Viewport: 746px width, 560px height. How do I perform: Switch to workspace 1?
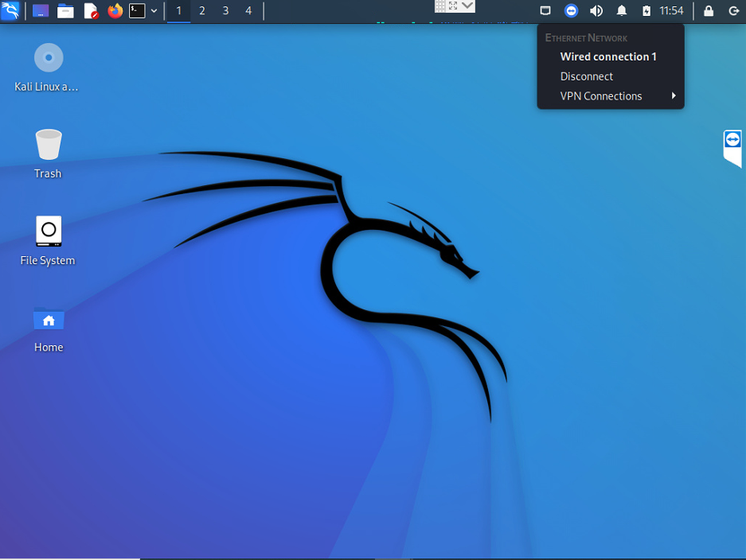(x=179, y=10)
